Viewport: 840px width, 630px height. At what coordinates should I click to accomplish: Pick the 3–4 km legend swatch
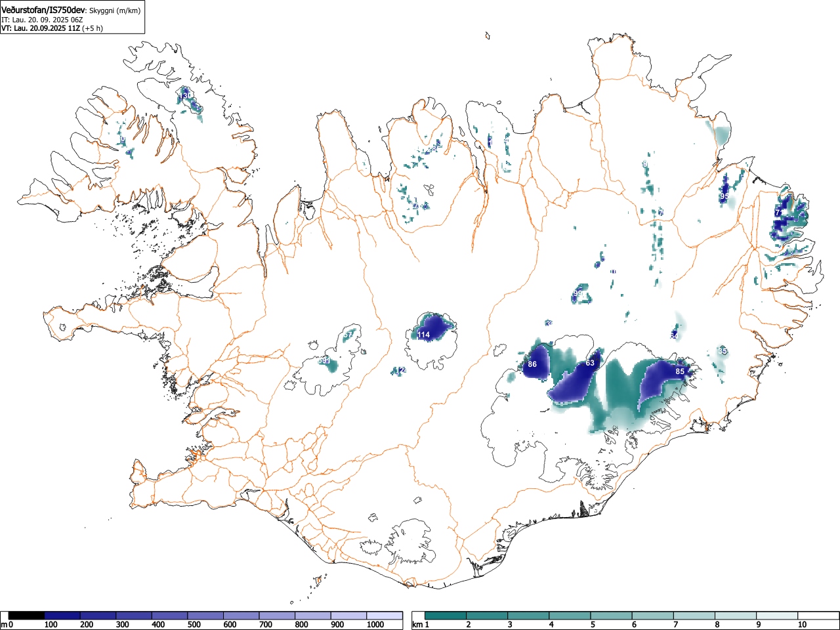click(x=529, y=616)
